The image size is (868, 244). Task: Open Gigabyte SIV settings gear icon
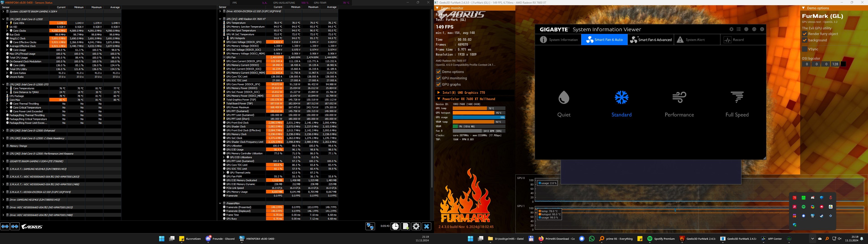(x=731, y=29)
